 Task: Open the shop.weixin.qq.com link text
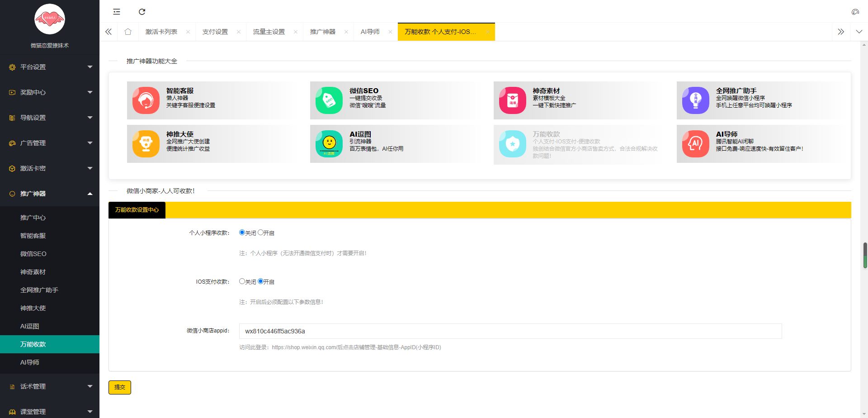pyautogui.click(x=304, y=347)
